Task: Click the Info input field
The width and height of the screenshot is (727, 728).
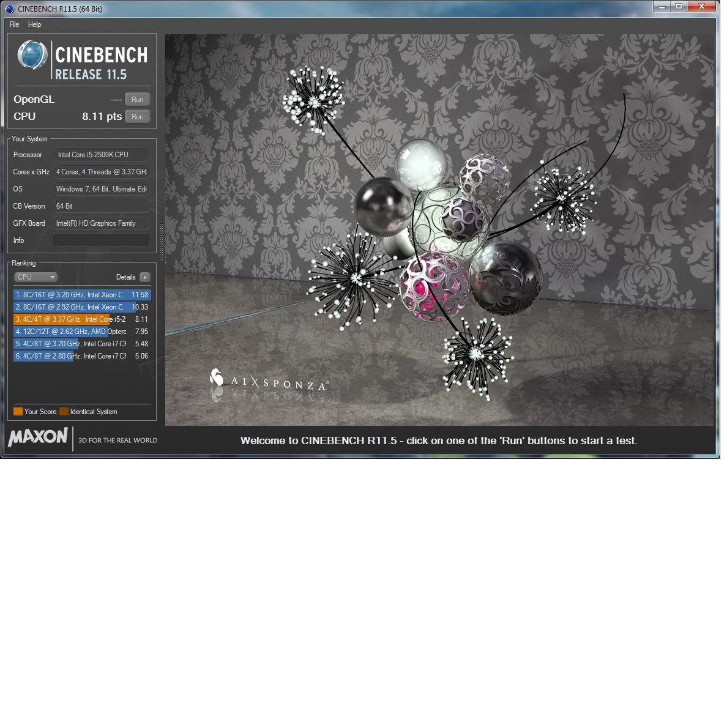Action: coord(101,240)
